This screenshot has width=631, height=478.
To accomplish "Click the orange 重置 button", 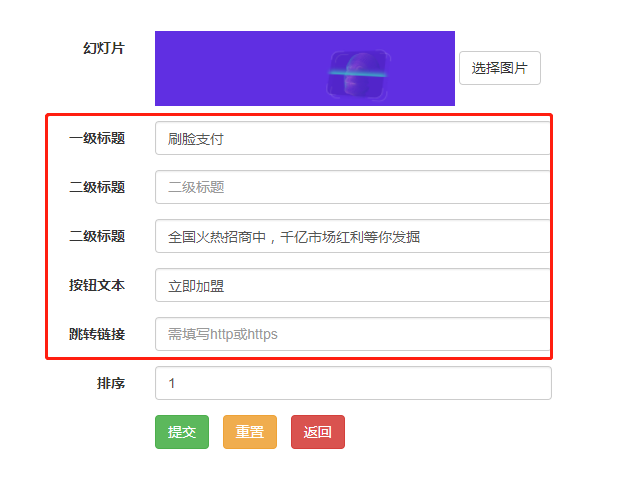I will (x=250, y=432).
